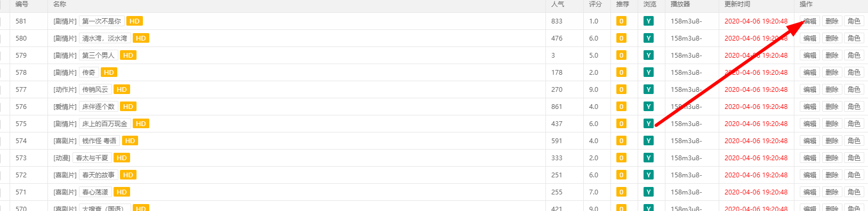Image resolution: width=868 pixels, height=211 pixels.
Task: Click the 编辑 button for row 574
Action: click(810, 141)
